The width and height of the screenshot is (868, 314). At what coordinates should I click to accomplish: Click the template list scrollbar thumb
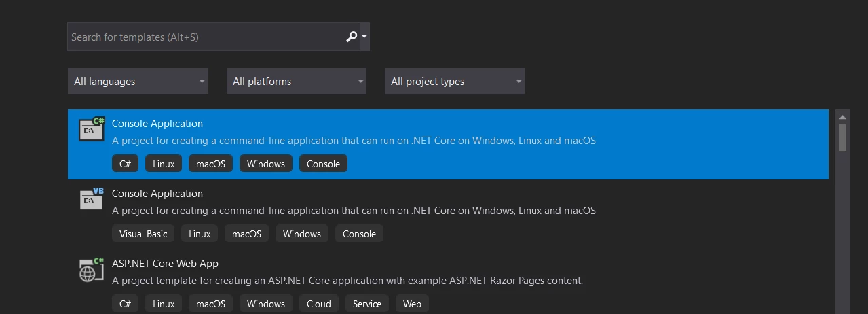[x=842, y=136]
